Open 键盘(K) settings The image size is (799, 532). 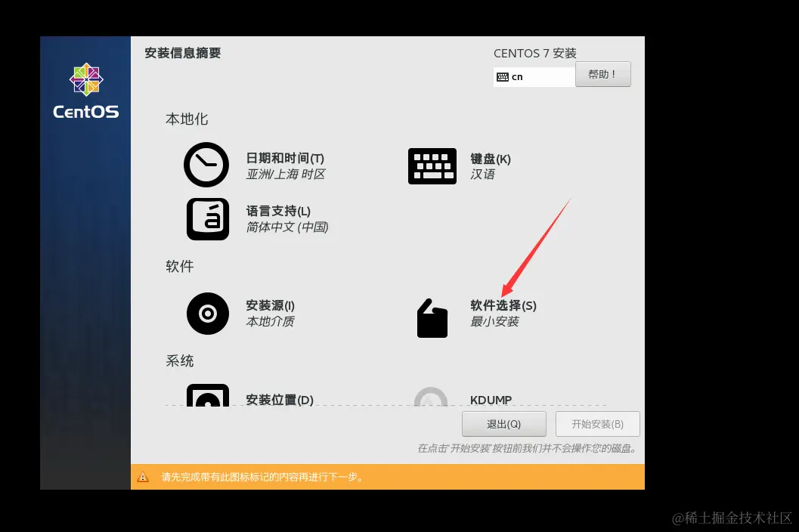pos(490,159)
